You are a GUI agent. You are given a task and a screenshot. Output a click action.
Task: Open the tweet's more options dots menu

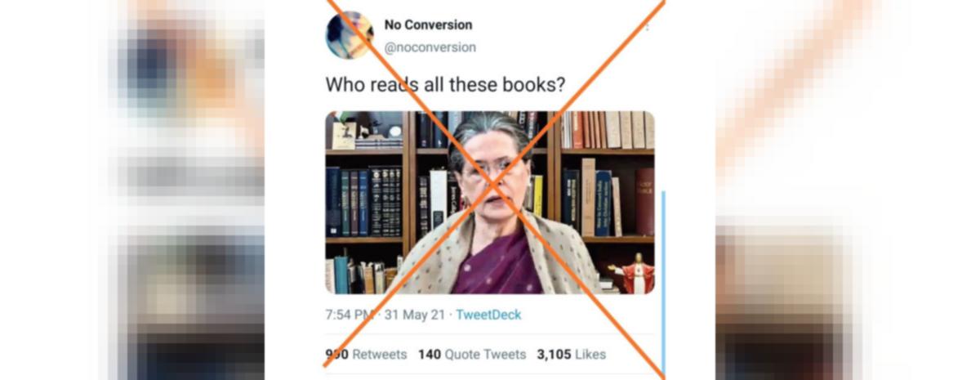click(647, 26)
